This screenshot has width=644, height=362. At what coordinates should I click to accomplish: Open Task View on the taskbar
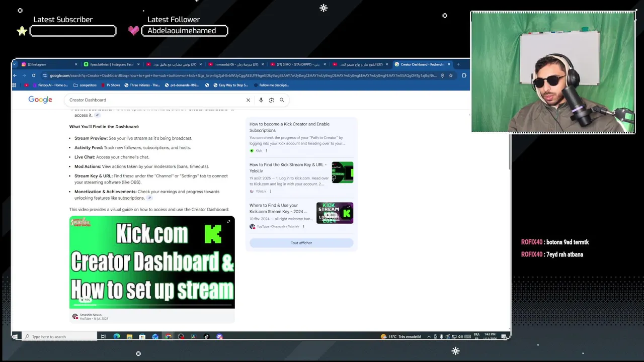click(x=103, y=336)
